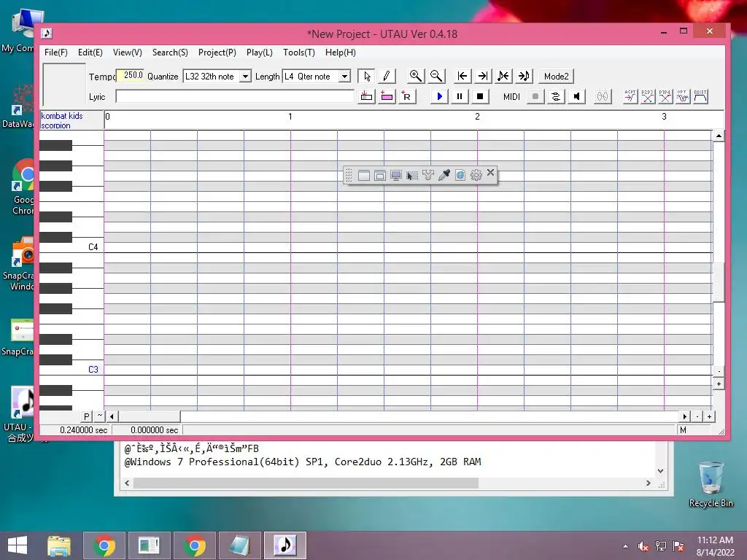Viewport: 747px width, 560px height.
Task: Click the horizontal scrollbar right arrow
Action: click(684, 416)
